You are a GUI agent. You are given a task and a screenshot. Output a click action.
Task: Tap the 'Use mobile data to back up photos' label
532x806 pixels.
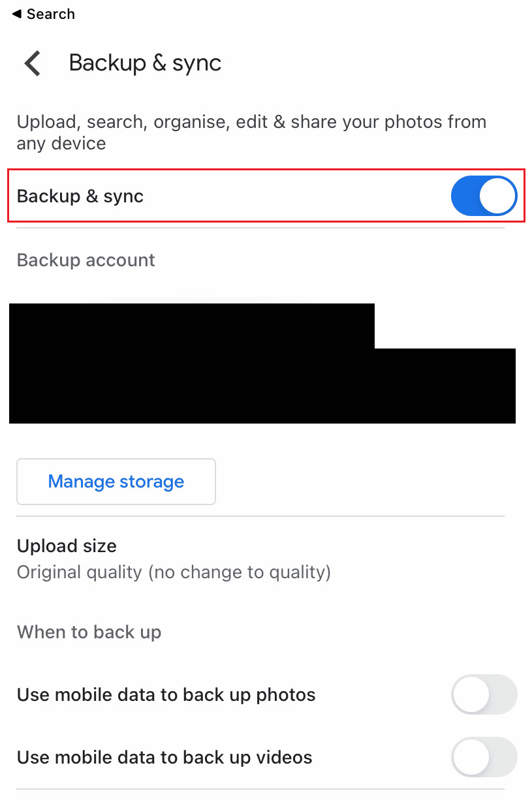pyautogui.click(x=166, y=694)
